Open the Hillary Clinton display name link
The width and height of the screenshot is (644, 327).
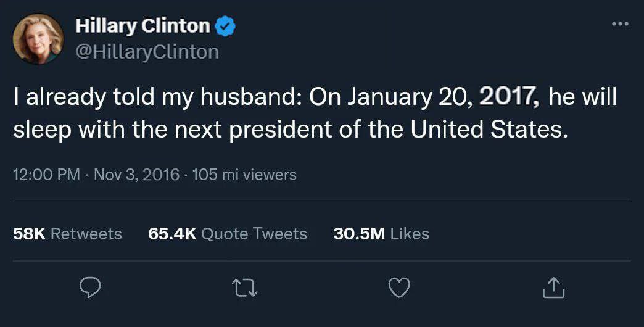[142, 26]
